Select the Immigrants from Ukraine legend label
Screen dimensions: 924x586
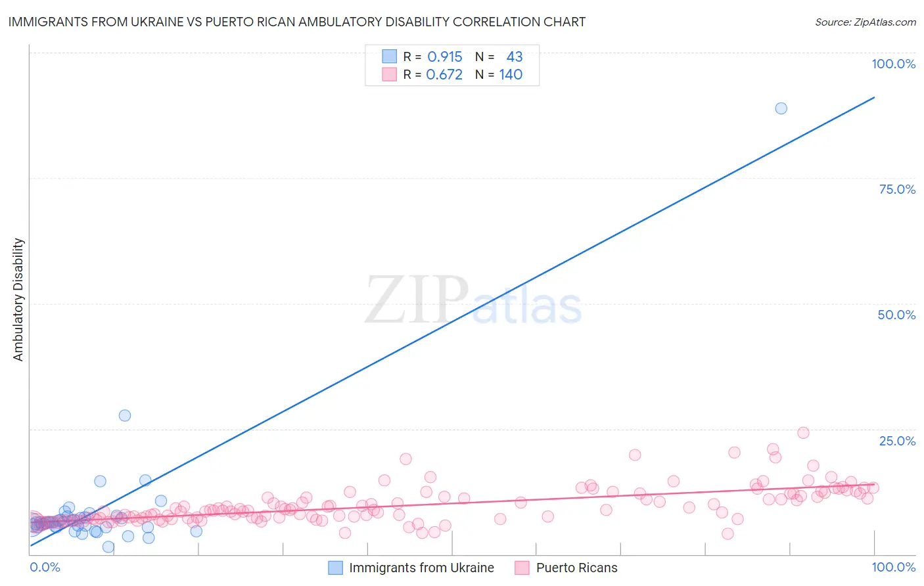[x=421, y=568]
